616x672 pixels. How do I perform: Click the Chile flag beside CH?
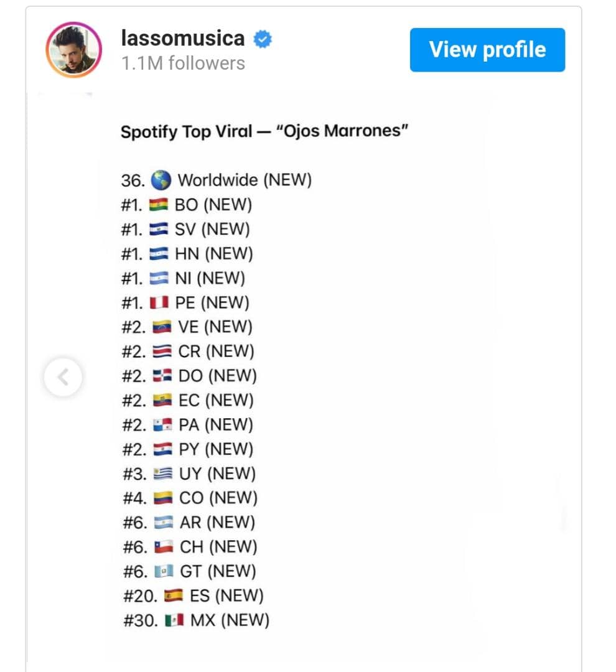[x=164, y=547]
